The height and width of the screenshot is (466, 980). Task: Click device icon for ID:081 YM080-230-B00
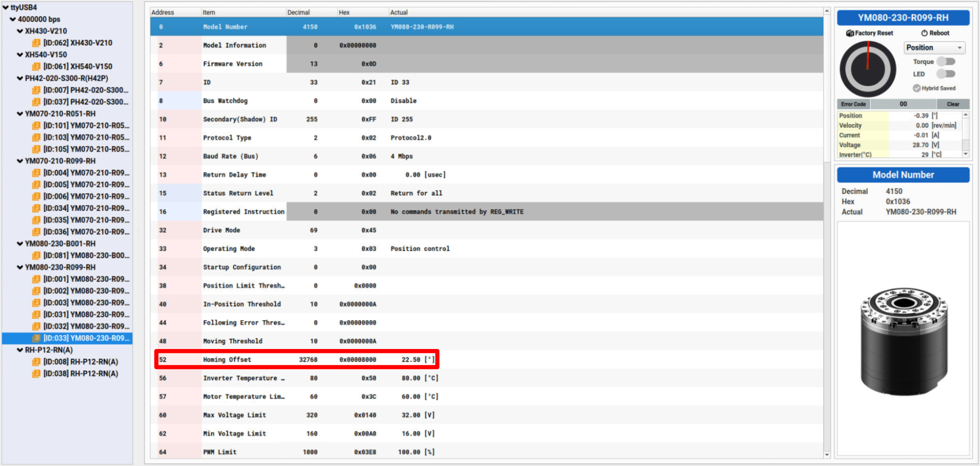(x=36, y=256)
